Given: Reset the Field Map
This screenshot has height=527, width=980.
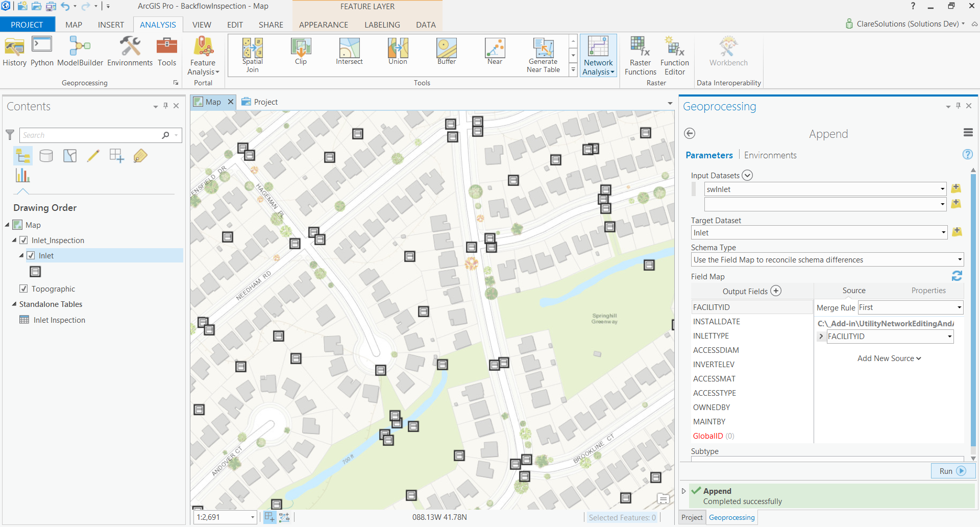Looking at the screenshot, I should coord(957,276).
